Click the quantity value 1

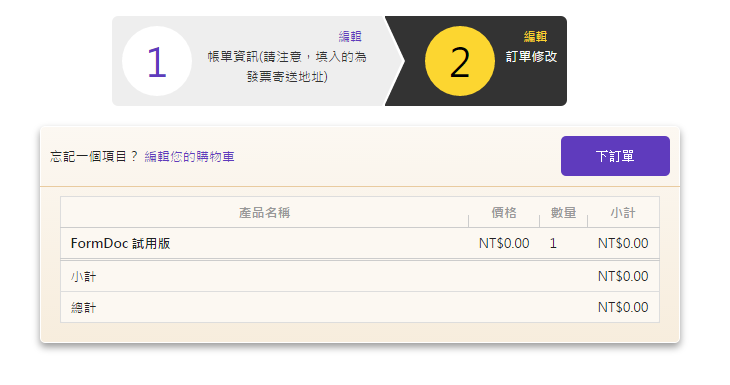coord(553,243)
